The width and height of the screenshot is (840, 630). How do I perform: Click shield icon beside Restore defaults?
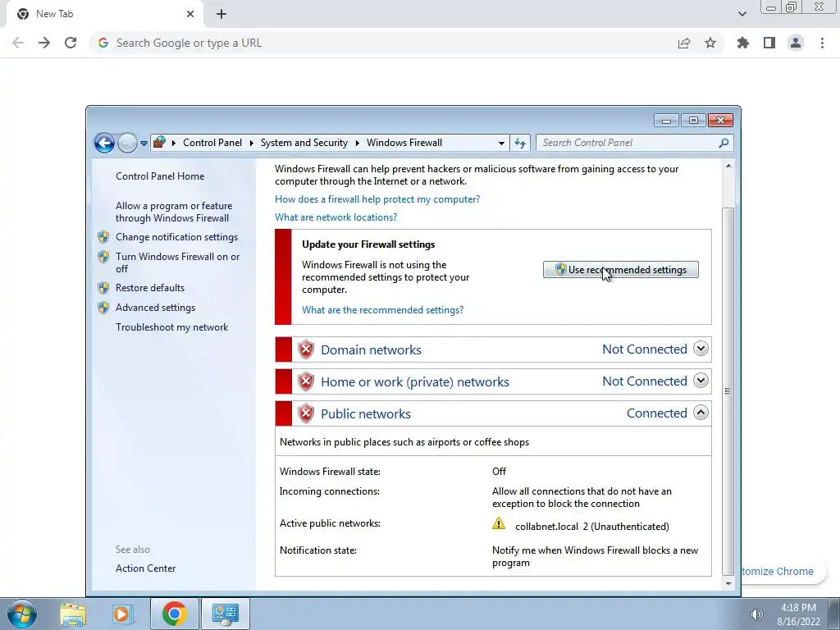103,288
